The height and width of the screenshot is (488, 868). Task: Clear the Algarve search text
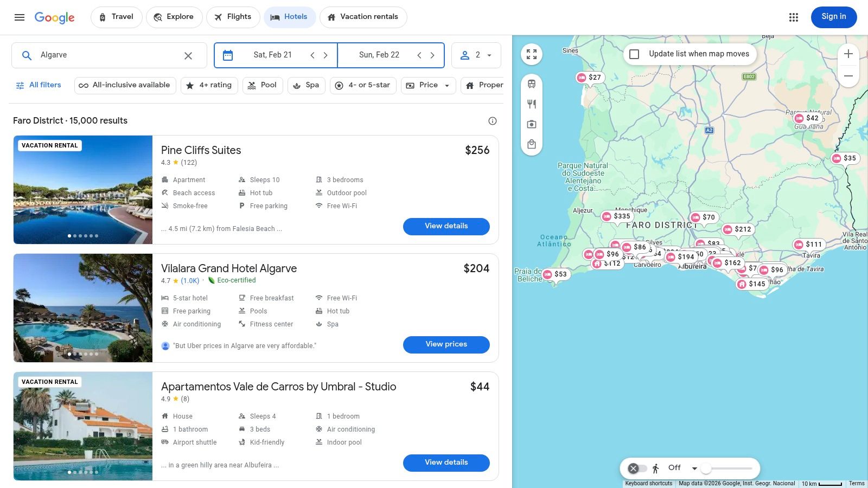pos(188,56)
